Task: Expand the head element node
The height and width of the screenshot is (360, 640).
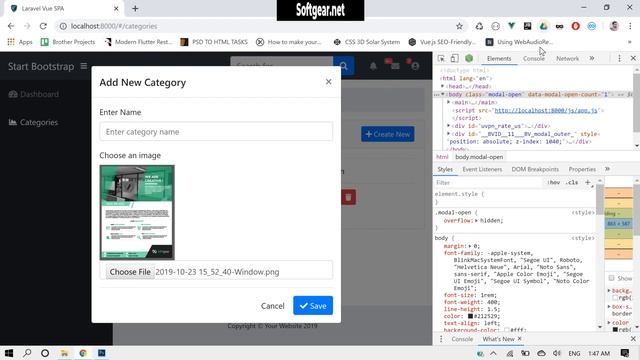Action: tap(442, 86)
